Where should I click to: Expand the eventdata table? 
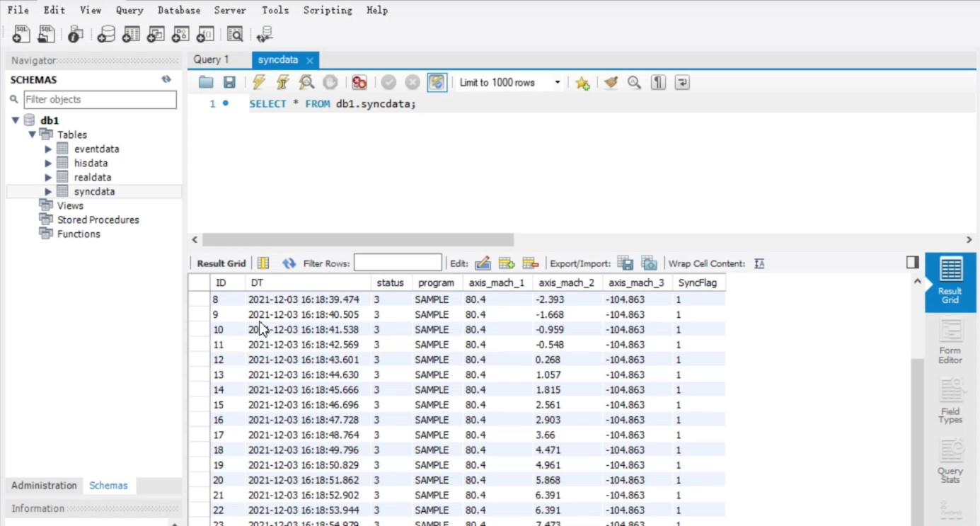point(48,149)
